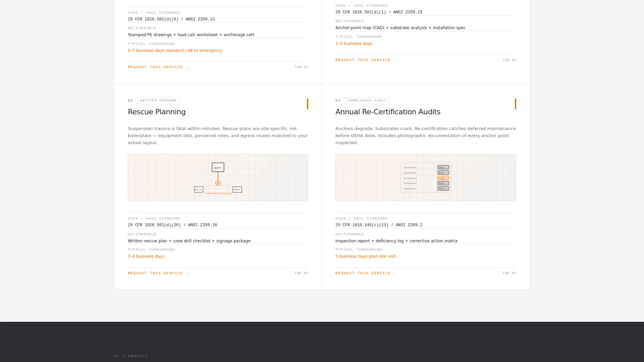Click Stamped PE drawings deliverable text
Screen dimensions: 644x362
pos(191,35)
